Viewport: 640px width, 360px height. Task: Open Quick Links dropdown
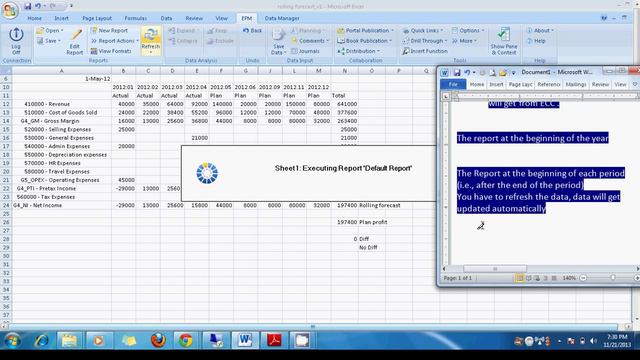[x=423, y=31]
